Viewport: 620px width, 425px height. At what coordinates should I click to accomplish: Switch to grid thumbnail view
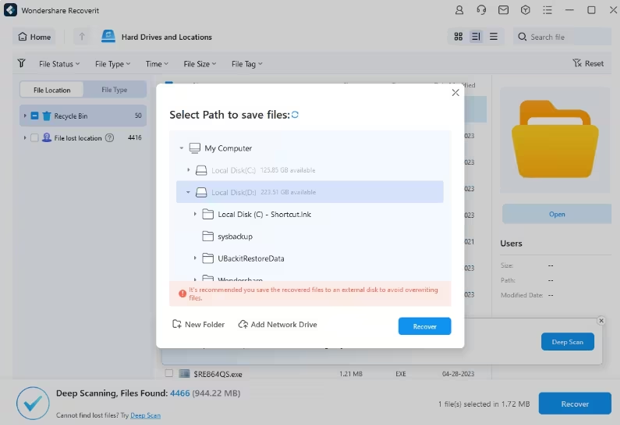pos(458,37)
